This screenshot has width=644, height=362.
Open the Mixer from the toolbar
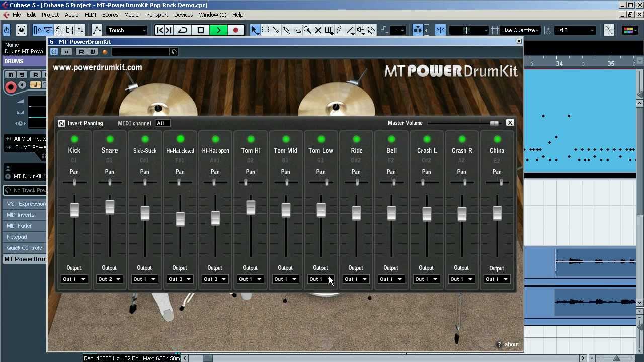pyautogui.click(x=80, y=30)
